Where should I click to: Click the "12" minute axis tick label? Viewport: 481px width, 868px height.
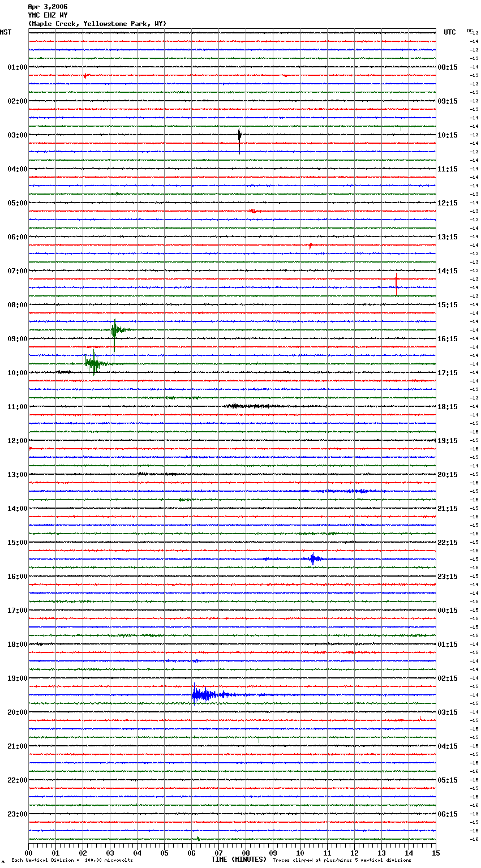354,853
